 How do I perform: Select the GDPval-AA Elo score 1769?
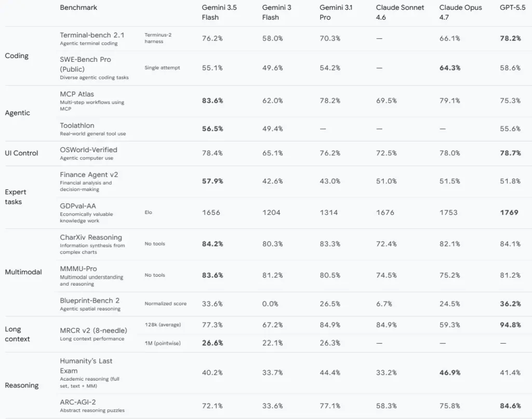click(509, 212)
